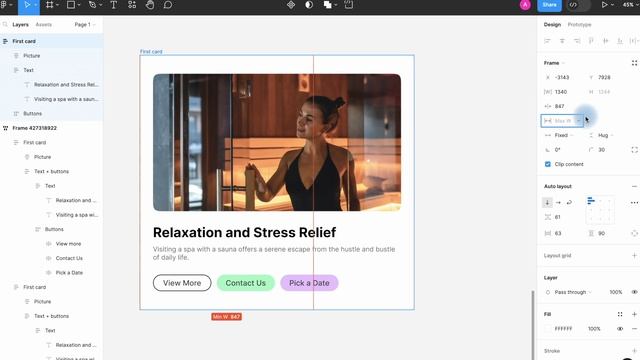Open fill styles library icon

pos(620,314)
